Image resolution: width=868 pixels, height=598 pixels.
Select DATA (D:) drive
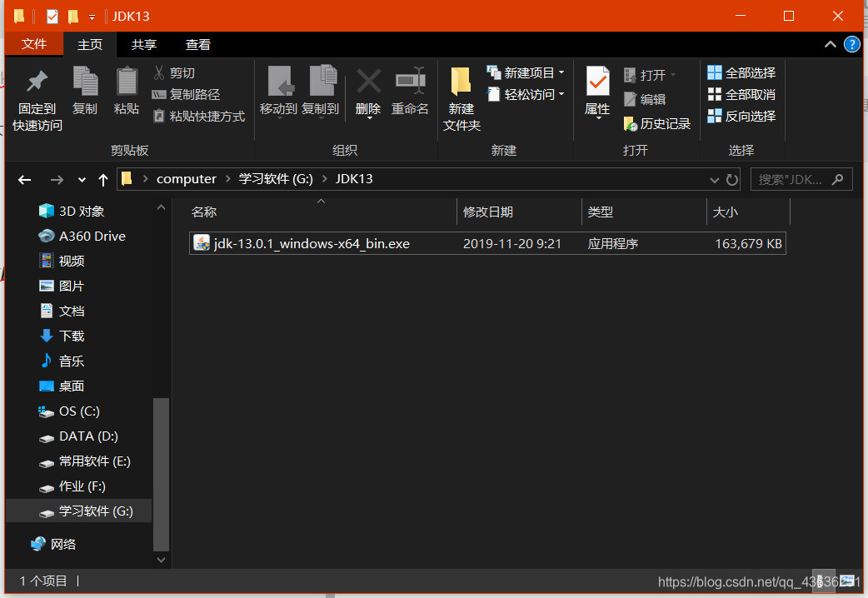(78, 436)
